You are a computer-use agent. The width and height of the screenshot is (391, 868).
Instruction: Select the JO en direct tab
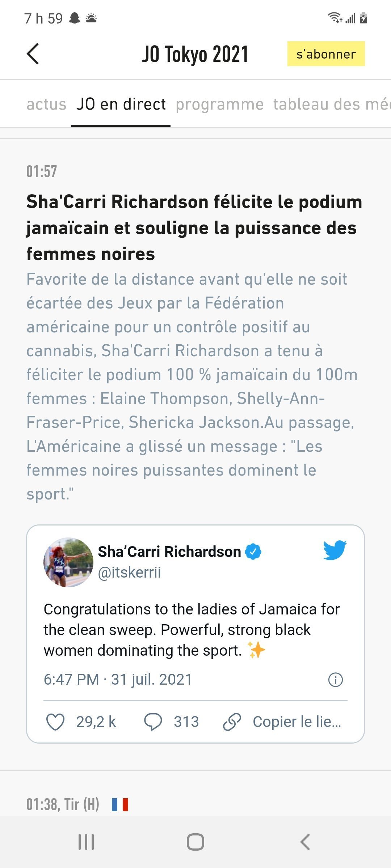tap(121, 104)
